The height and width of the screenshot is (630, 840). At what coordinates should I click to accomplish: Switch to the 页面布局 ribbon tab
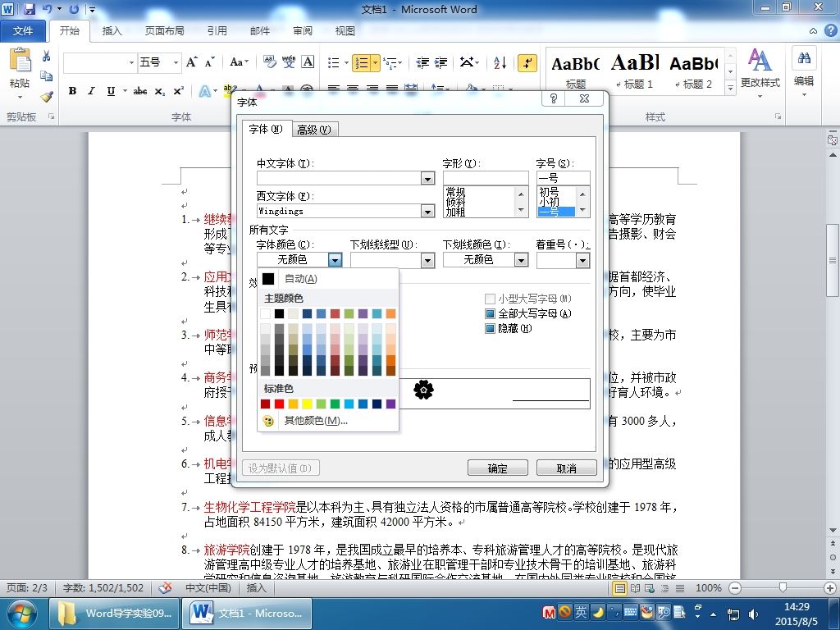[164, 31]
